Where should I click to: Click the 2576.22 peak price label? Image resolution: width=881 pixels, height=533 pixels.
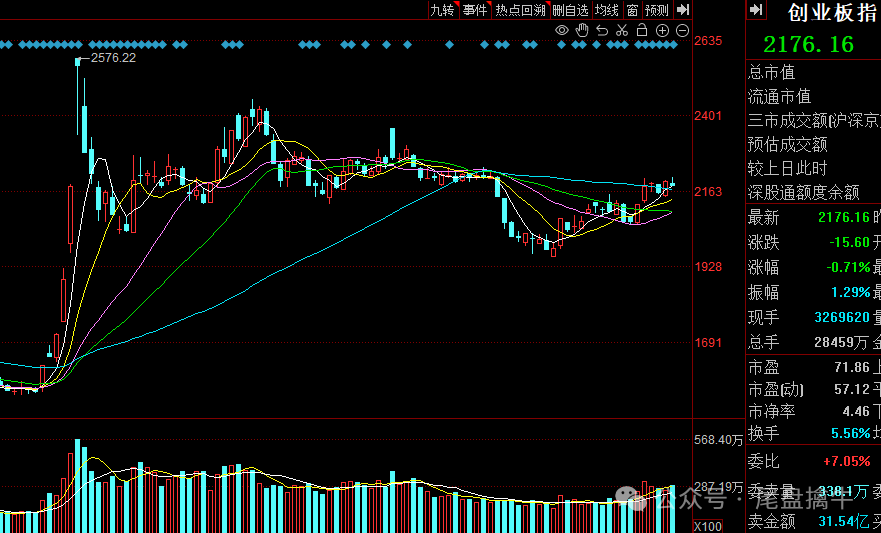coord(113,58)
